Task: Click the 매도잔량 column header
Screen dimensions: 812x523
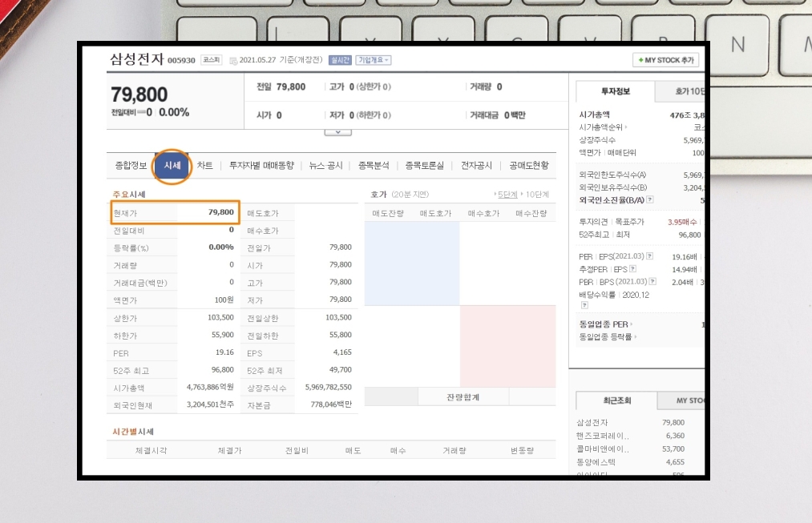Action: pyautogui.click(x=388, y=213)
